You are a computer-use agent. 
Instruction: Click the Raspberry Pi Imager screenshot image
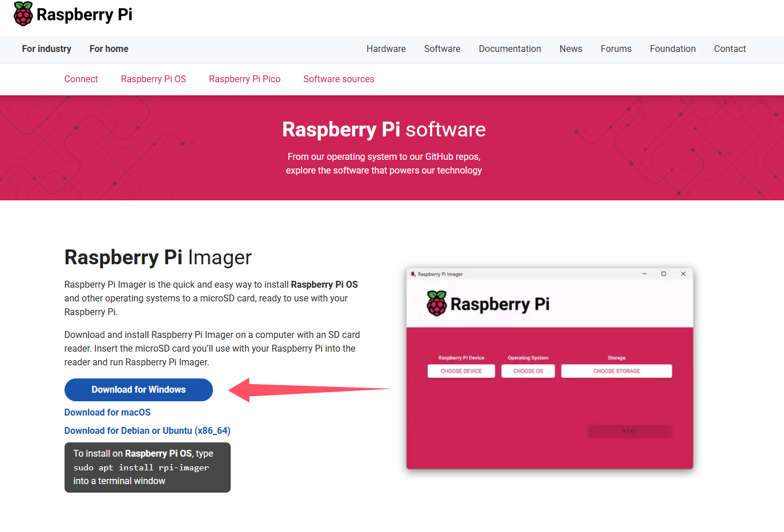550,369
